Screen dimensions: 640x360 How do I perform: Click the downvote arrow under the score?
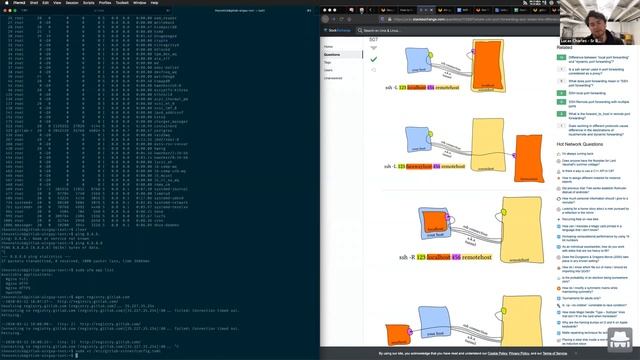click(x=373, y=48)
